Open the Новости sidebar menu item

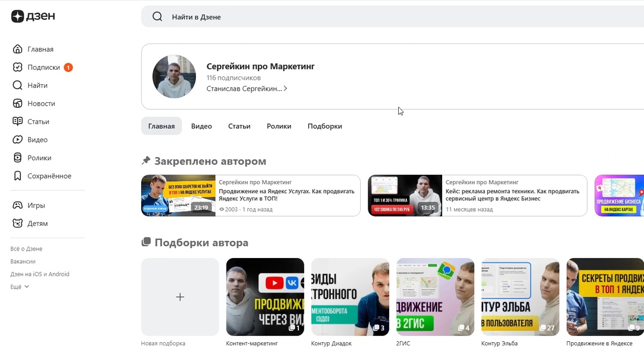pyautogui.click(x=41, y=104)
